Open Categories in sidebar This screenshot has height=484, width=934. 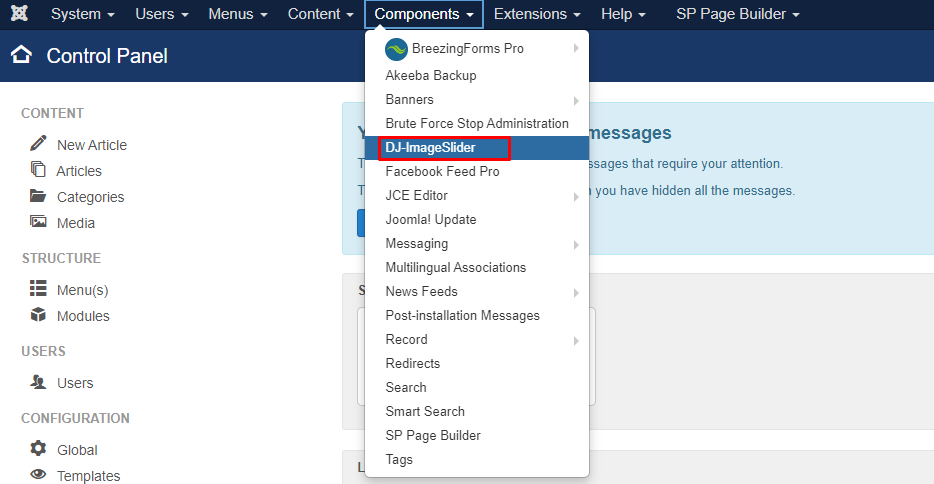click(91, 197)
